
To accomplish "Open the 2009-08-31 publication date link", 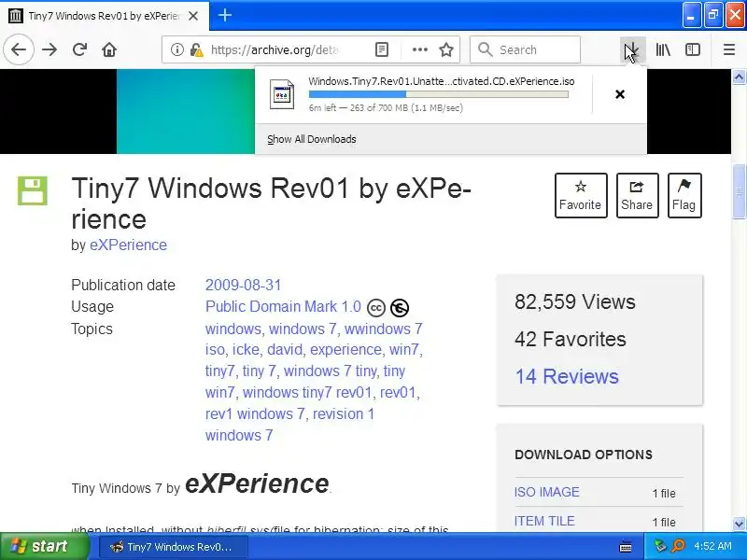I will pyautogui.click(x=243, y=285).
